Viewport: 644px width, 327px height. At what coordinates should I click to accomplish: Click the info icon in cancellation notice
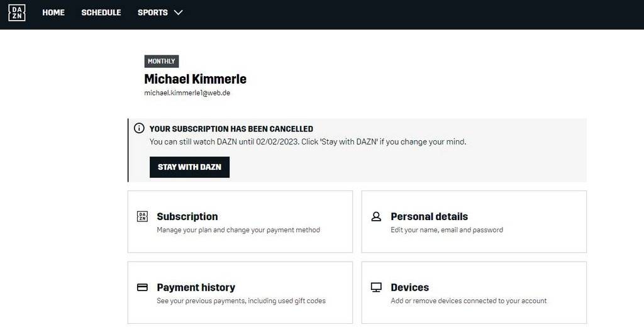tap(140, 128)
